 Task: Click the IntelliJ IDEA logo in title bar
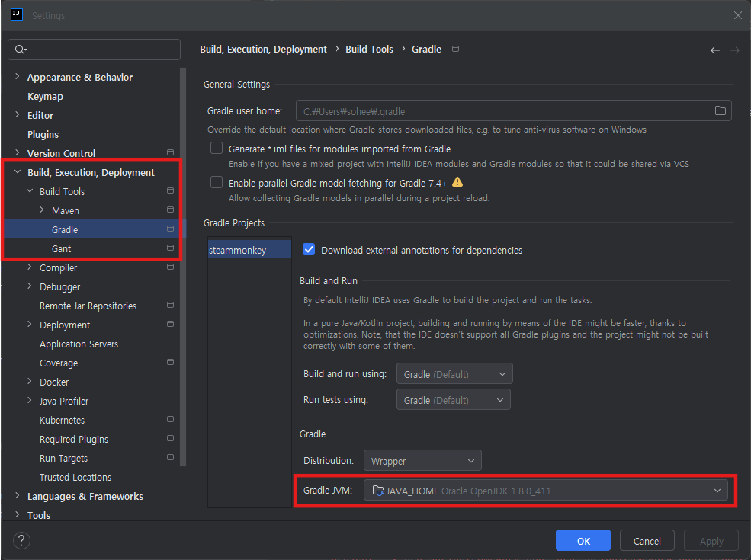coord(16,14)
